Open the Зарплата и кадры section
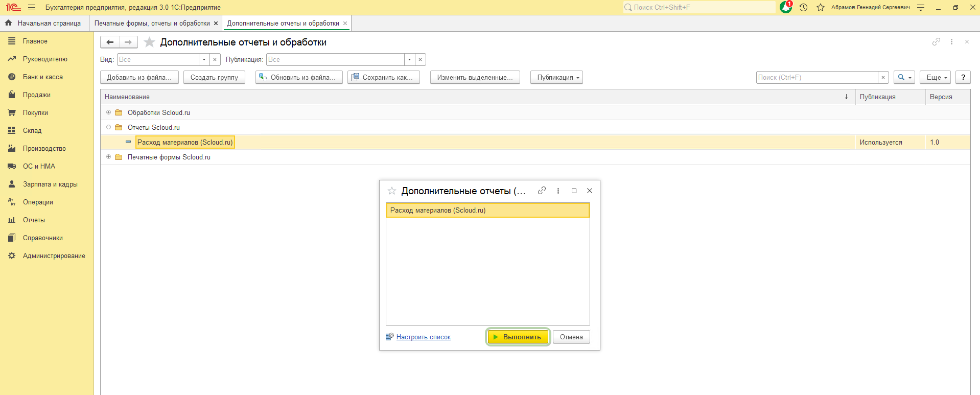The width and height of the screenshot is (980, 395). [46, 184]
